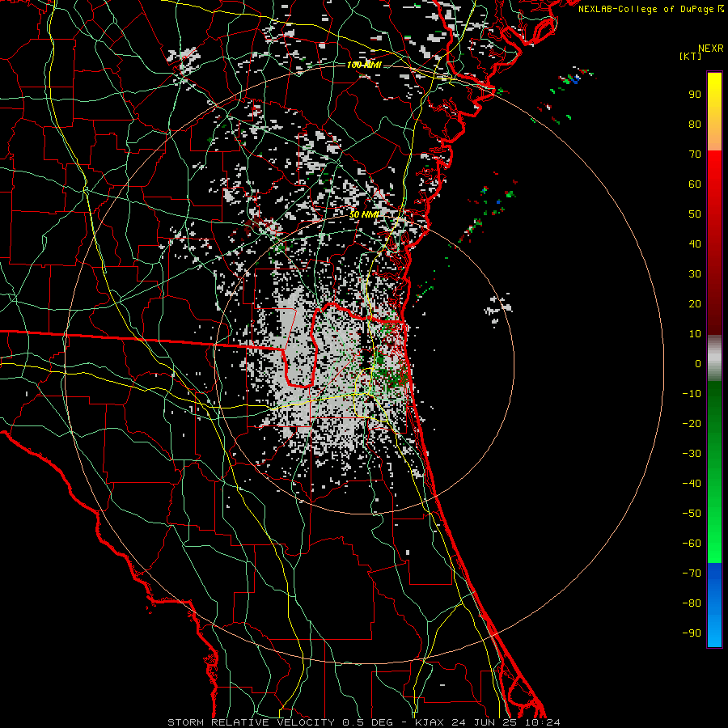
Task: Click the 90 knot scale value
Action: [695, 95]
